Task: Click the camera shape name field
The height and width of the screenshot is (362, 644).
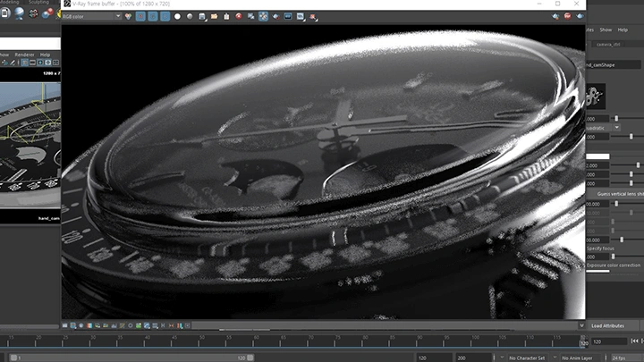Action: point(614,65)
